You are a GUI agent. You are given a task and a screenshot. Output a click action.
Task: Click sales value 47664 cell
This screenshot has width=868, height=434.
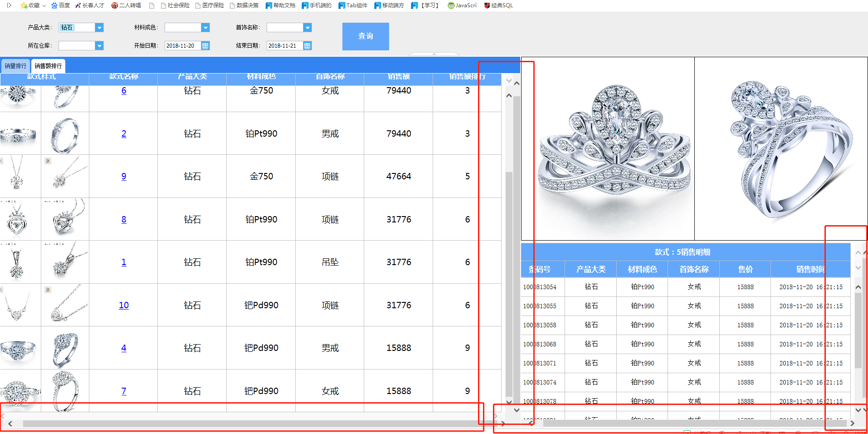click(399, 176)
